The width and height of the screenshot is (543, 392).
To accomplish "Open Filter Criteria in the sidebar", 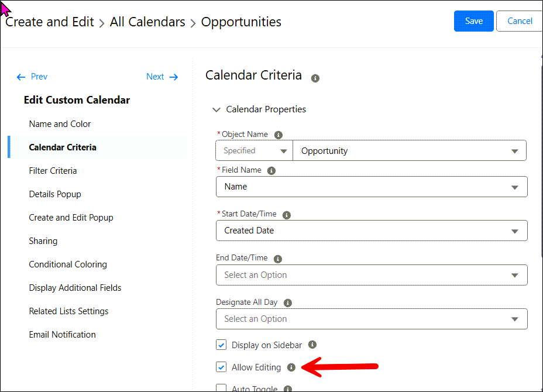I will [x=53, y=171].
